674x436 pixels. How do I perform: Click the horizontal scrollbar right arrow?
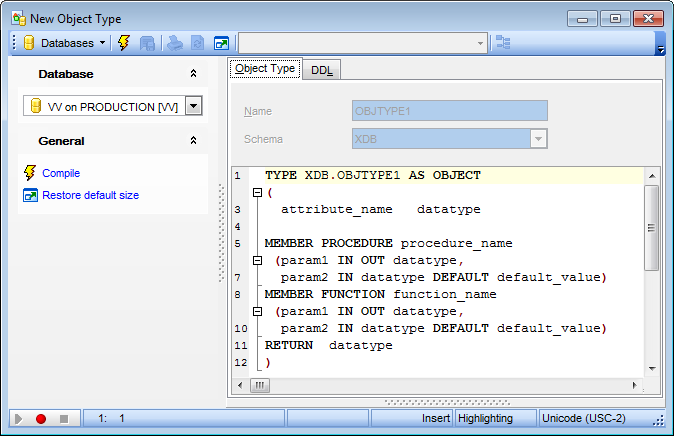634,385
